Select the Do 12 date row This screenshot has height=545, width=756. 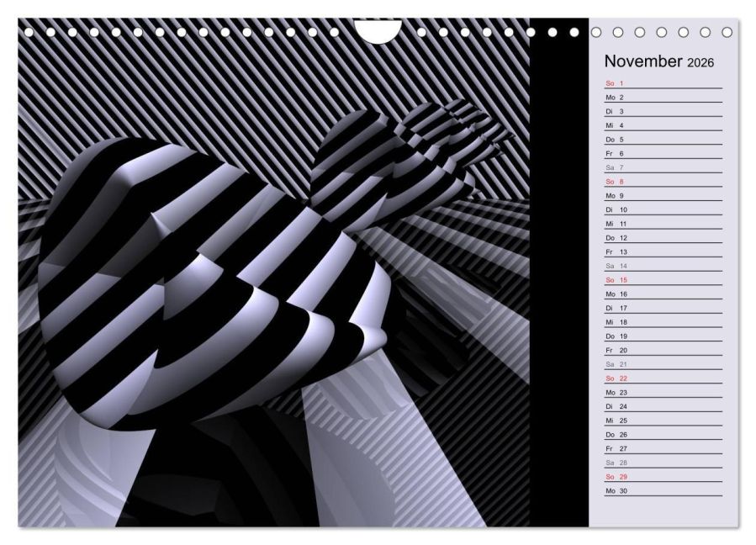[663, 238]
